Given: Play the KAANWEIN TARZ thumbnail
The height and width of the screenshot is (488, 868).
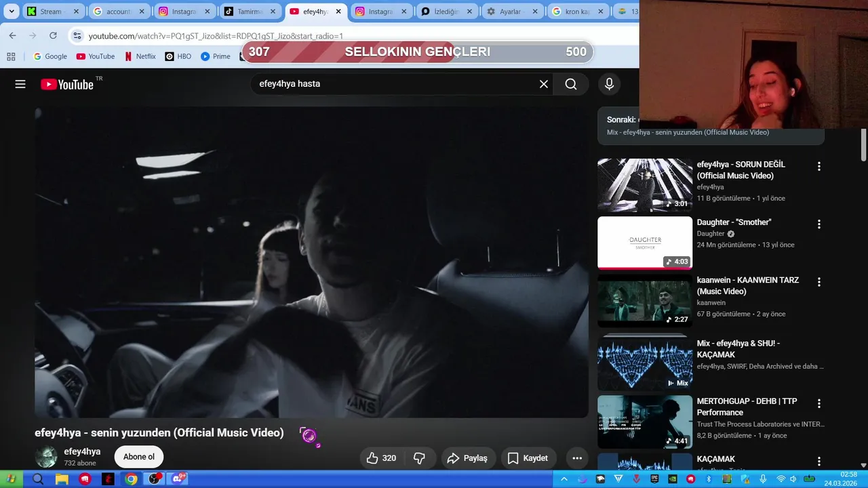Looking at the screenshot, I should pyautogui.click(x=645, y=300).
